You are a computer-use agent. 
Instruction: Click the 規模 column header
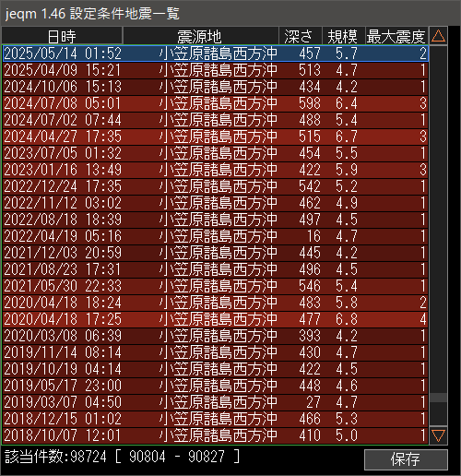tap(343, 36)
